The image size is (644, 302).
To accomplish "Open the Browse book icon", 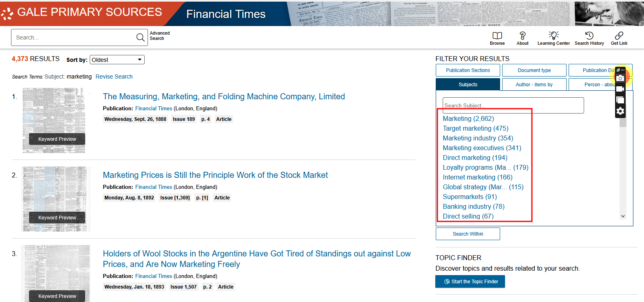I will (497, 36).
